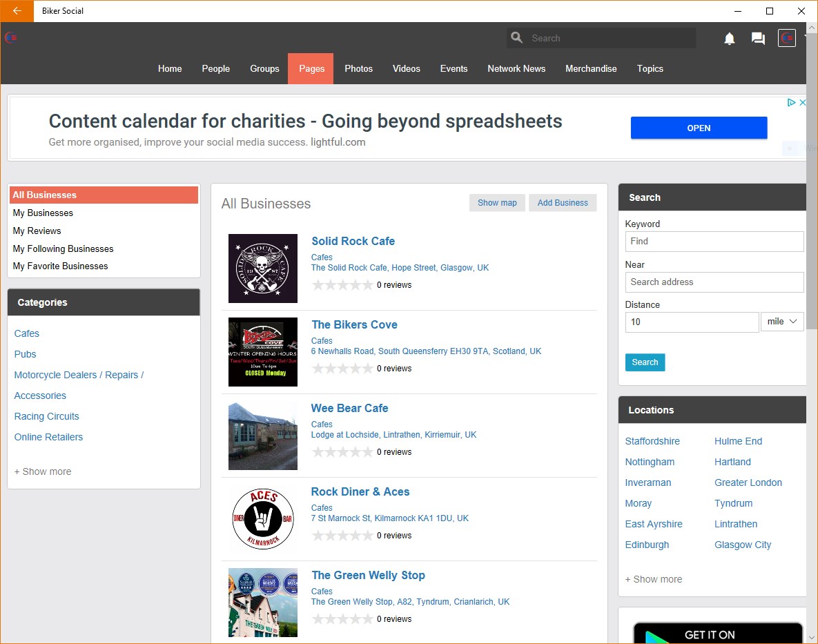Click the Keyword Find input

[714, 242]
